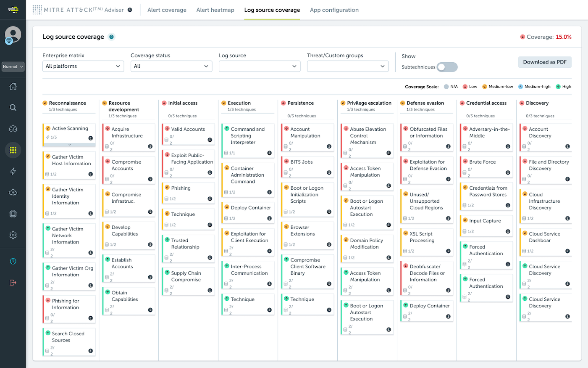Click the Download as PDF button
Viewport: 588px width, 368px height.
(544, 62)
